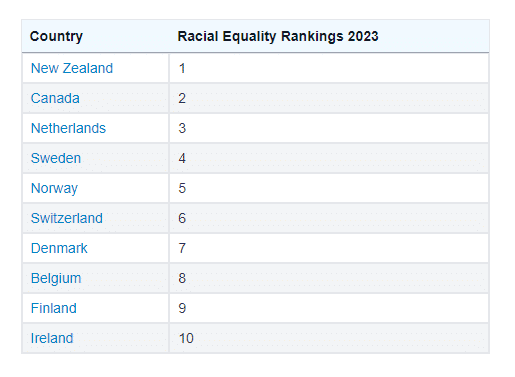This screenshot has height=377, width=515.
Task: Sort by the Country column header
Action: point(56,36)
